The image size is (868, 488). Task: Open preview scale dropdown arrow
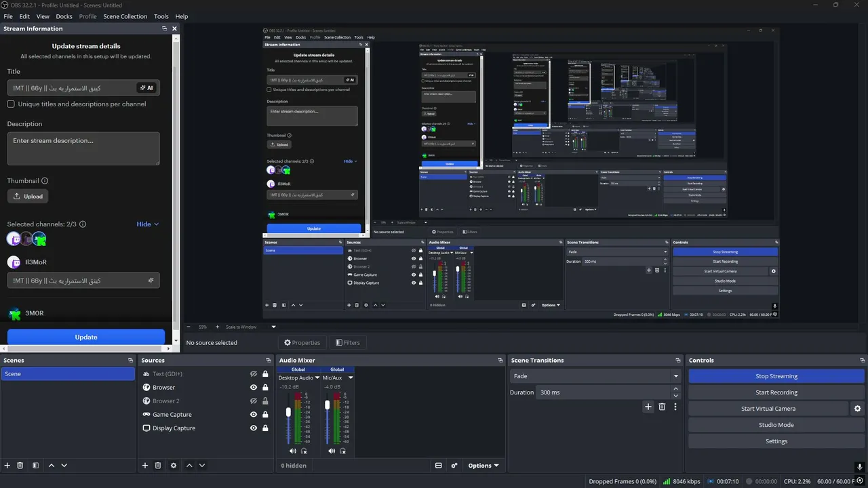point(273,327)
